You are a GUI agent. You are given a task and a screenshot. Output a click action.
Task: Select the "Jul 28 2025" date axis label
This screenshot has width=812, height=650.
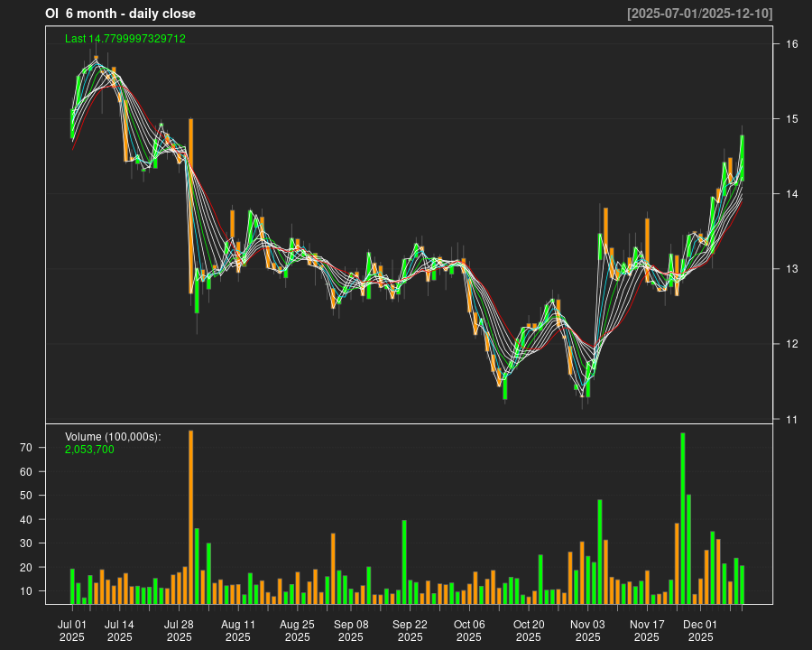click(x=179, y=630)
